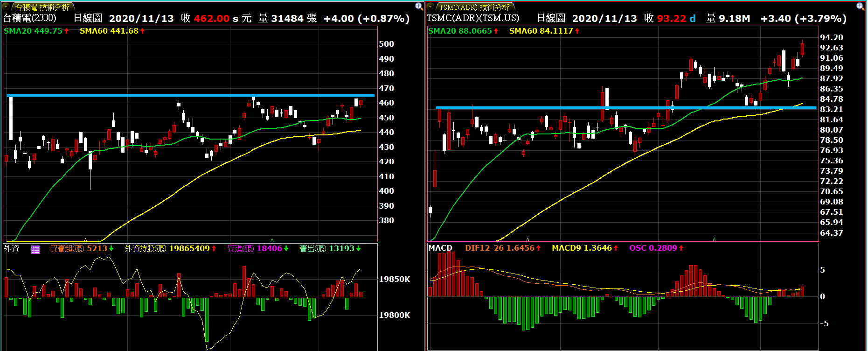Click the 量 9.18M volume text
868x351 pixels.
(728, 18)
